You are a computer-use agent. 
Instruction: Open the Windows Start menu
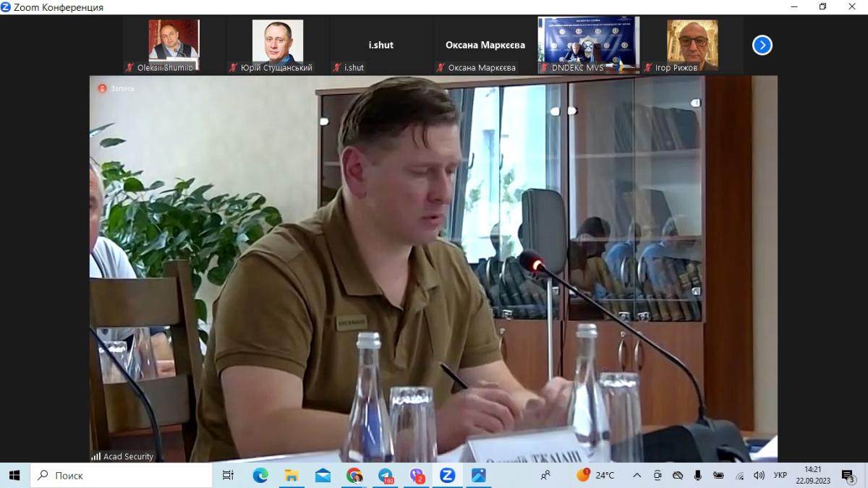14,475
